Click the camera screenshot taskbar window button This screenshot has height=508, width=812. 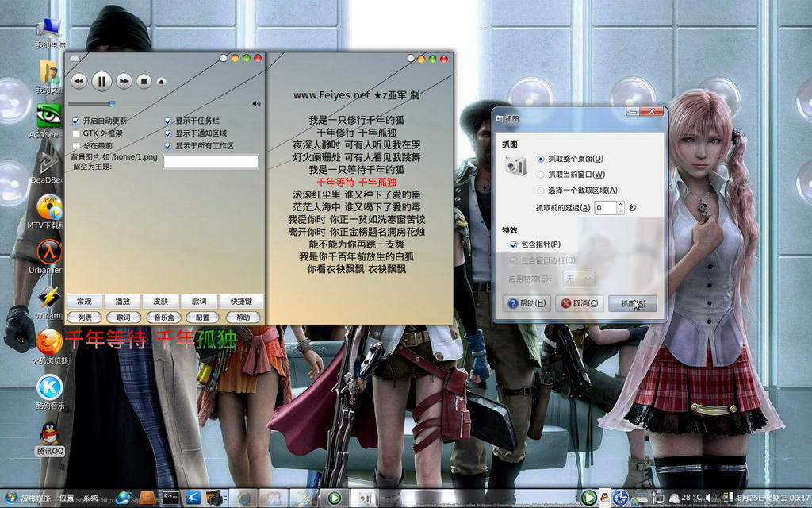(x=365, y=498)
